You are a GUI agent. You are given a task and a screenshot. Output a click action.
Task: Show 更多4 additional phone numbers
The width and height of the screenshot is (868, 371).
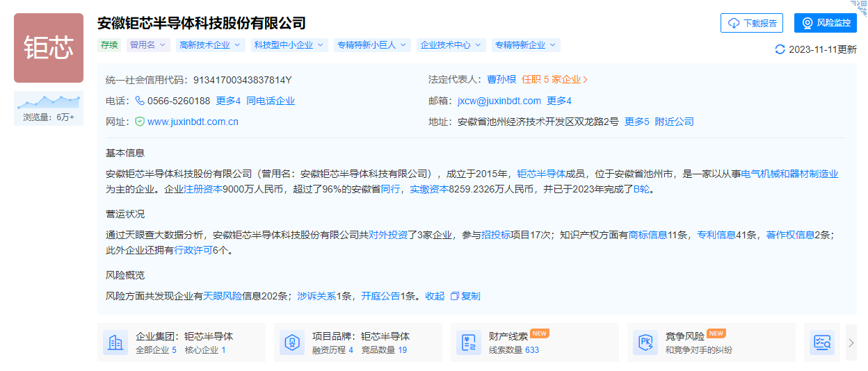[228, 101]
